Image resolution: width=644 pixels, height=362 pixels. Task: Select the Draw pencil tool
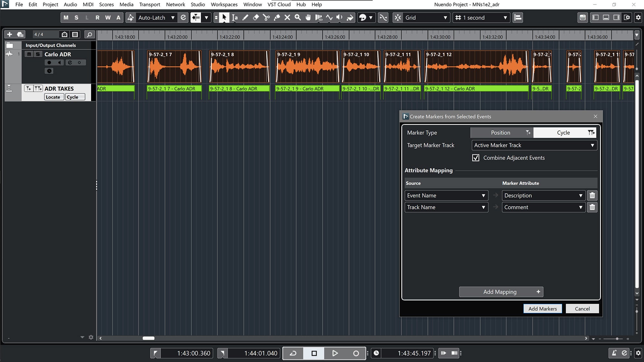pyautogui.click(x=245, y=18)
